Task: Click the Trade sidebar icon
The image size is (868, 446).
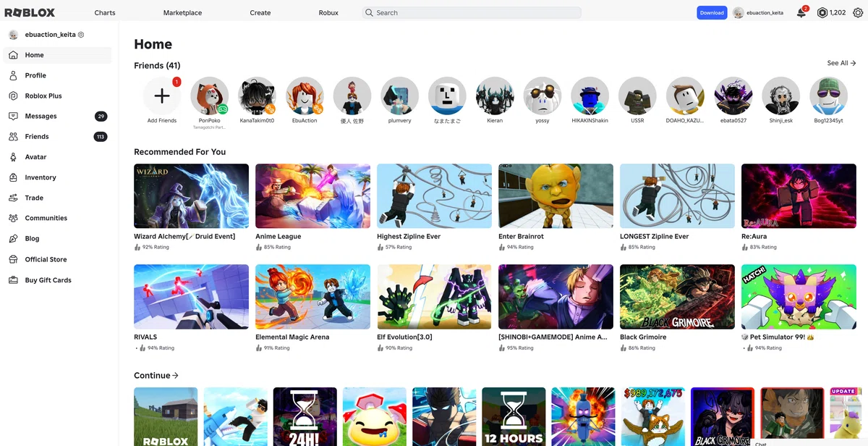Action: [13, 198]
